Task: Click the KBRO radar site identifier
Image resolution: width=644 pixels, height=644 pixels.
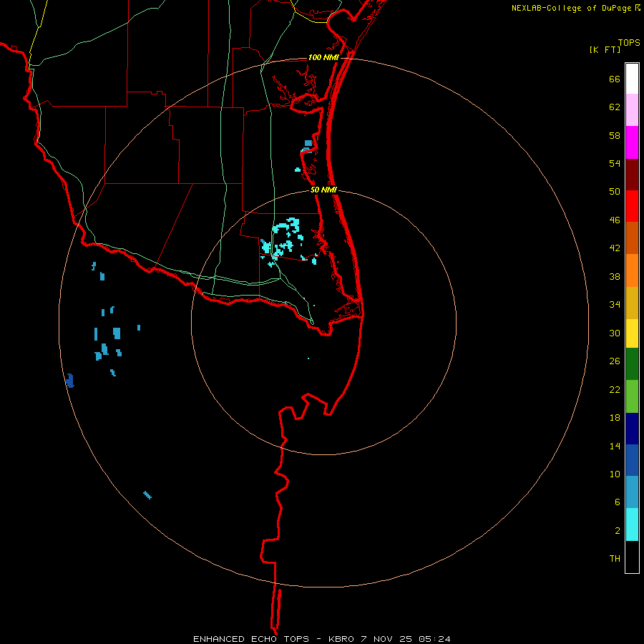Action: pyautogui.click(x=341, y=639)
